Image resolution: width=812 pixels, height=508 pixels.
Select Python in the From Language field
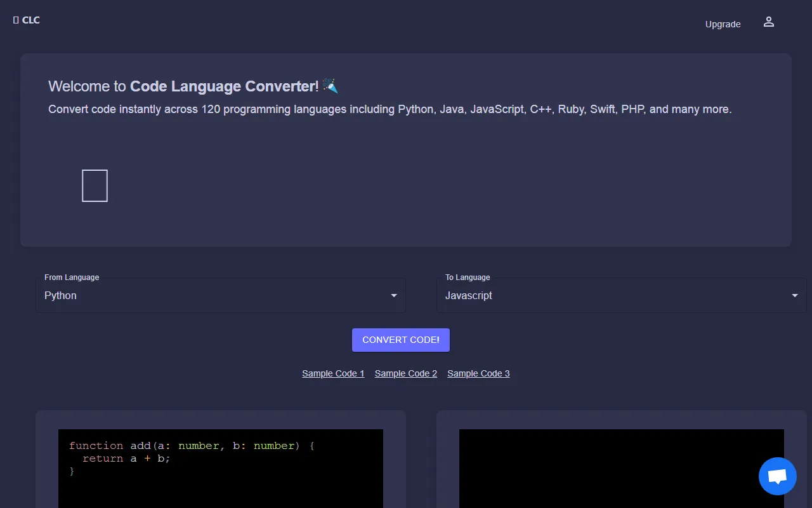click(60, 295)
